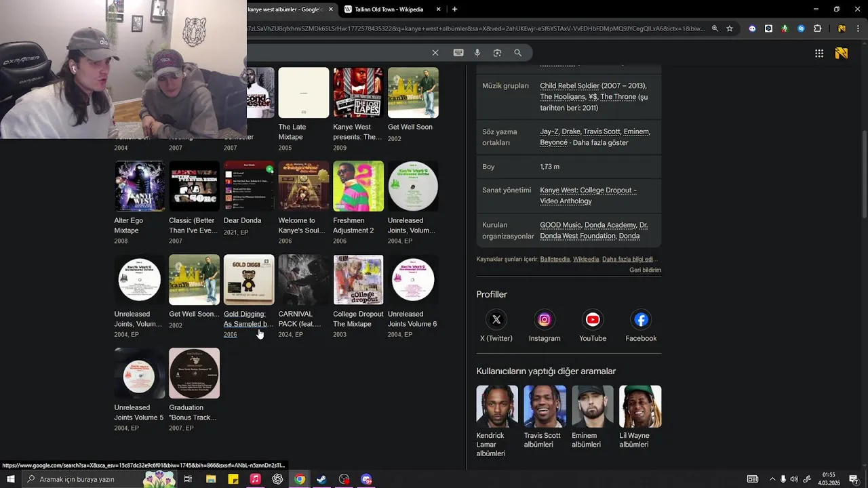
Task: Open Ballotpedia source link
Action: click(x=555, y=259)
